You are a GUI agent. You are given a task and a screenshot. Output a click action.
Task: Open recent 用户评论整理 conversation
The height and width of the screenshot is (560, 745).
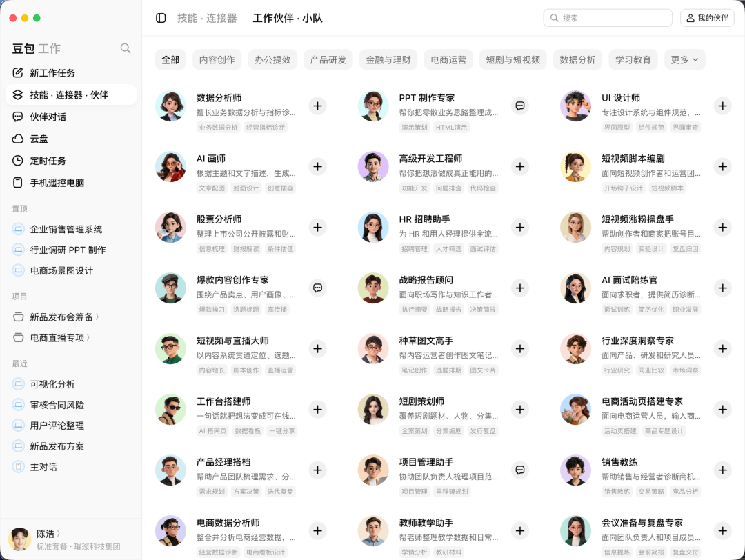coord(71,426)
